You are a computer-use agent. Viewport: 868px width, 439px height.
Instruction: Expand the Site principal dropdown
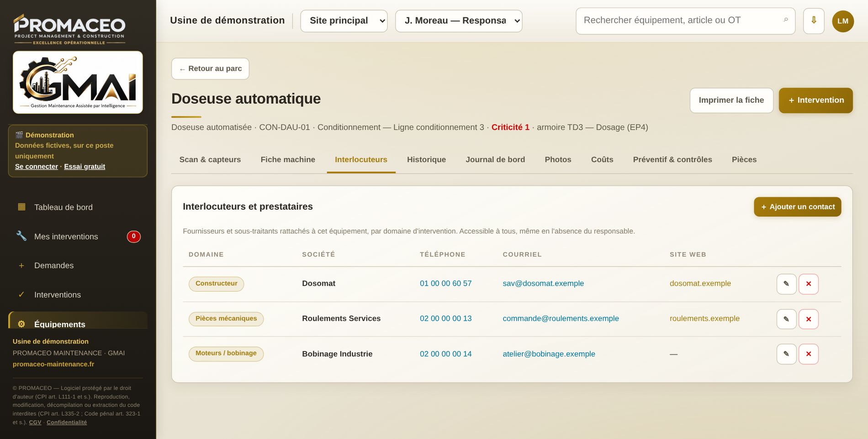click(344, 21)
